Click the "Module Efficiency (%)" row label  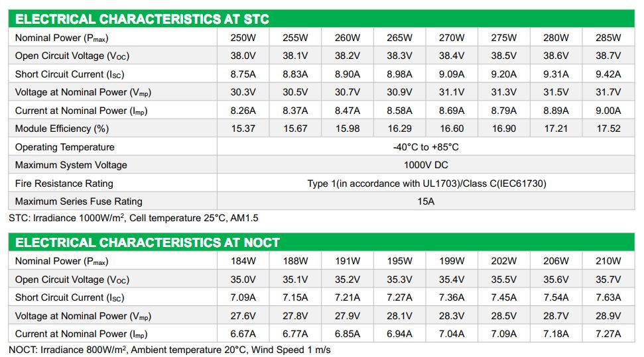(62, 128)
